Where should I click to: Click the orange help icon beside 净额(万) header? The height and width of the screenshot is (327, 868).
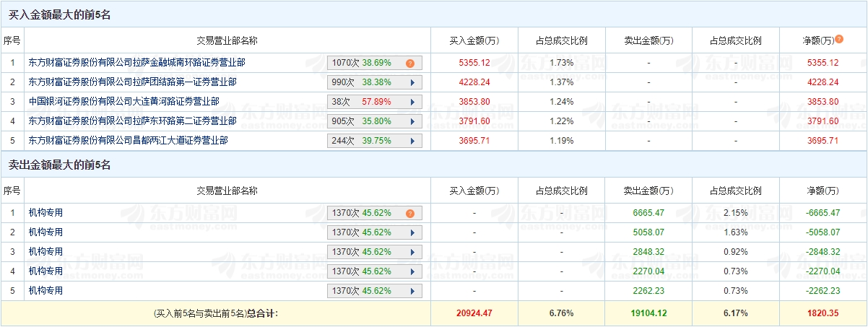click(x=839, y=40)
